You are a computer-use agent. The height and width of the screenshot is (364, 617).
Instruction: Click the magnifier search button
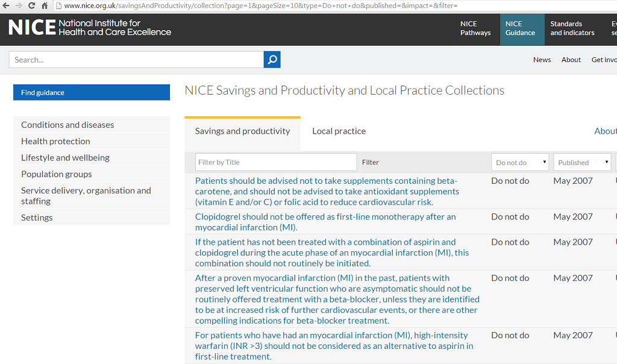tap(272, 60)
